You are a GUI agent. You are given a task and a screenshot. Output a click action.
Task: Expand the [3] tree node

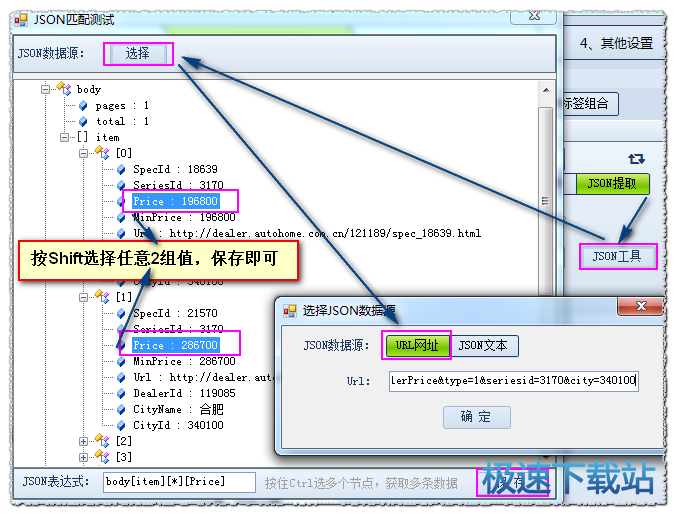point(84,457)
